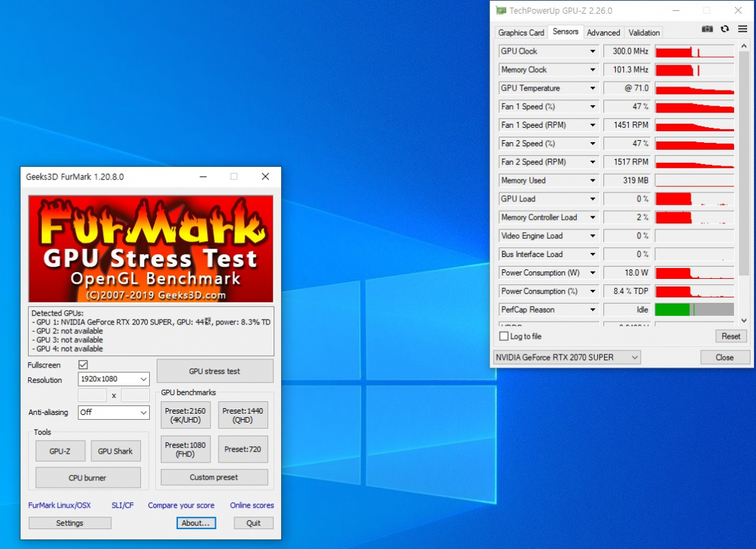Enable the Log to file checkbox

[504, 337]
